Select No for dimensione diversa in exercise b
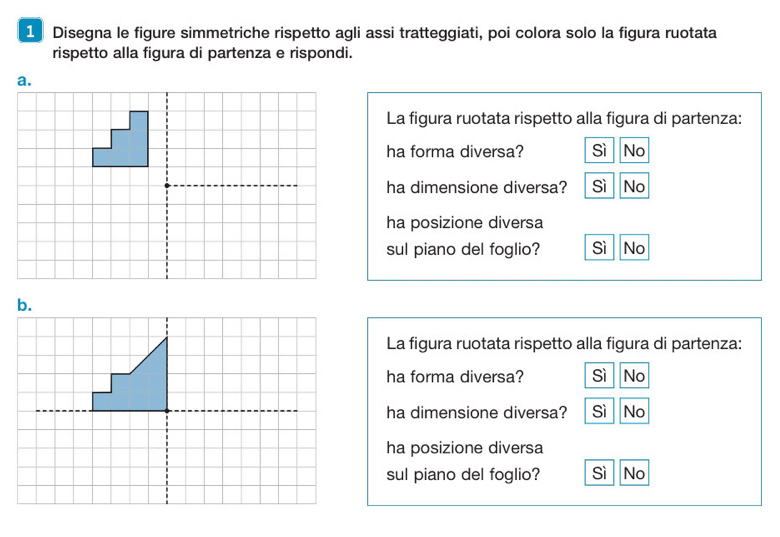Image resolution: width=780 pixels, height=537 pixels. [x=634, y=411]
